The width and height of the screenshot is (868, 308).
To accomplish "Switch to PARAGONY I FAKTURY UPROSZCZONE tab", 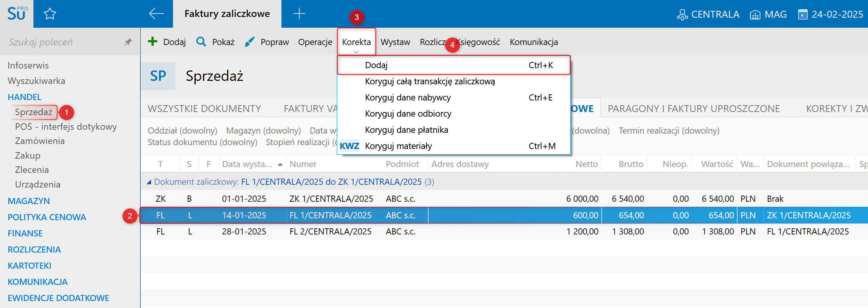I will 693,109.
